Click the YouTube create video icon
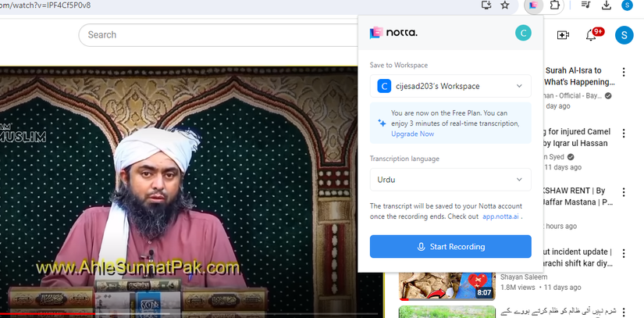The width and height of the screenshot is (644, 318). 563,35
